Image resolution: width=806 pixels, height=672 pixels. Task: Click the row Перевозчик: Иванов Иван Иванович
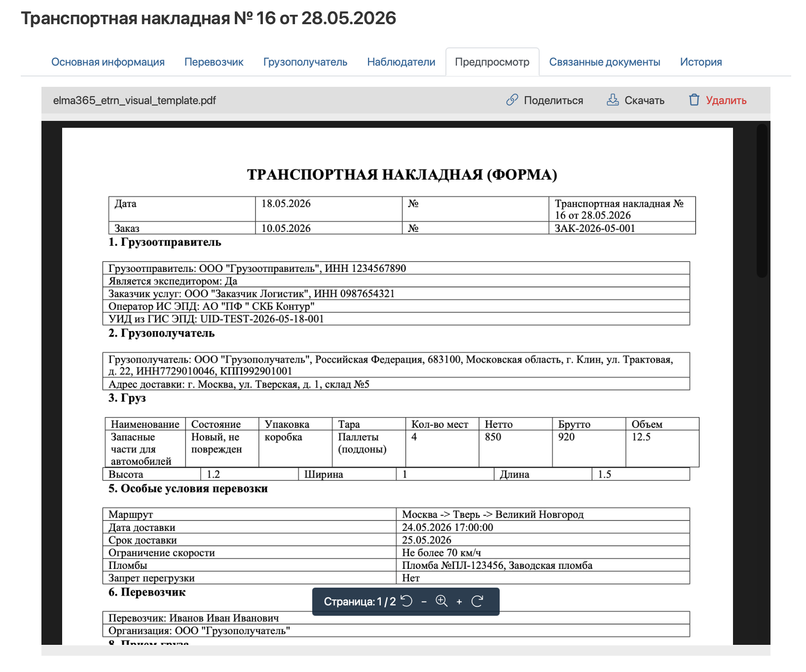coord(396,618)
